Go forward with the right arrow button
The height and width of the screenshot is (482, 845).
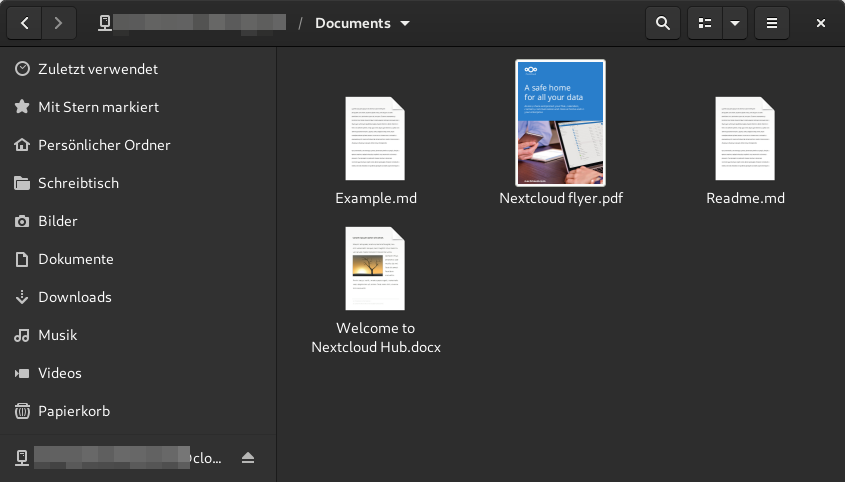click(58, 23)
